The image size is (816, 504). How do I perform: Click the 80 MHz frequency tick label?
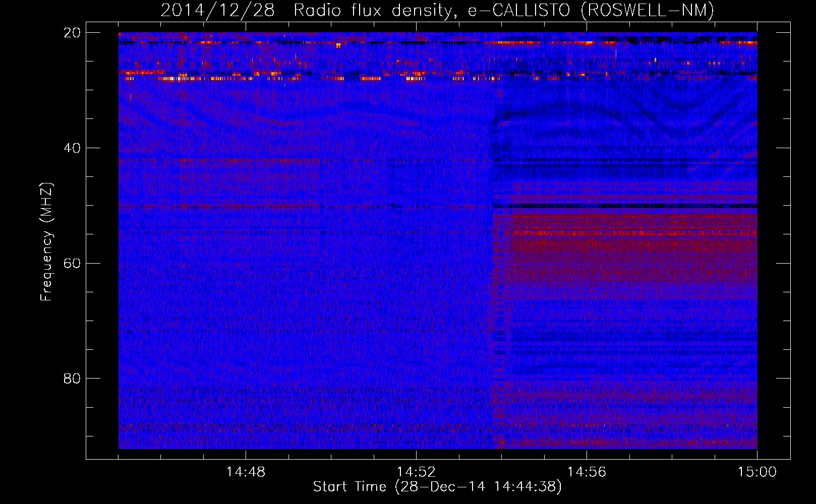click(72, 378)
